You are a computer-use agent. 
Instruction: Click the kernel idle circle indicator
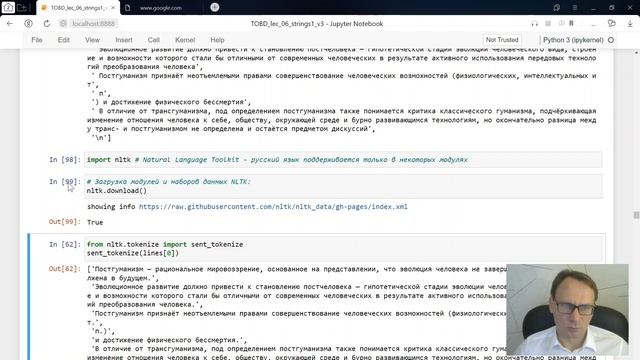pyautogui.click(x=611, y=40)
